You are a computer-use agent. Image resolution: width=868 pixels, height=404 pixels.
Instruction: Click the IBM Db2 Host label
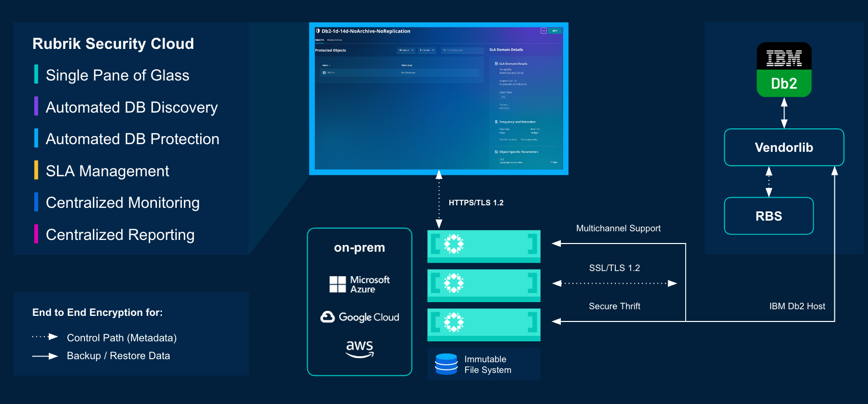pos(797,306)
